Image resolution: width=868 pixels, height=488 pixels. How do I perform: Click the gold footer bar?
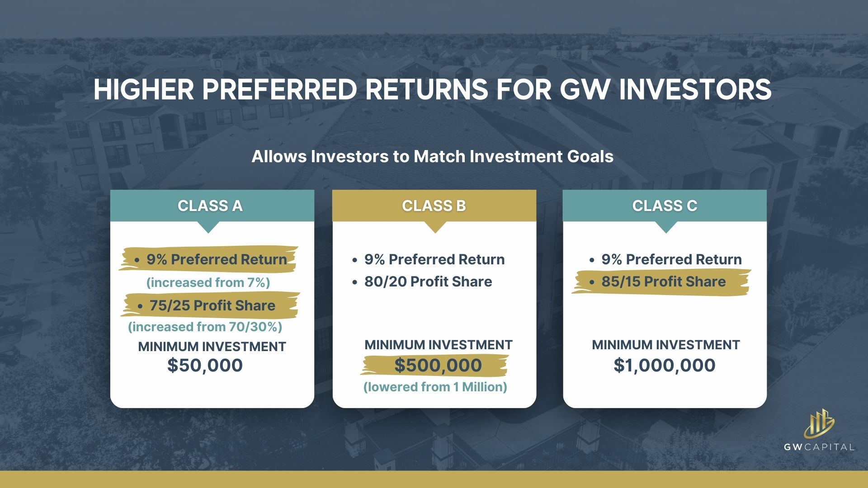434,479
